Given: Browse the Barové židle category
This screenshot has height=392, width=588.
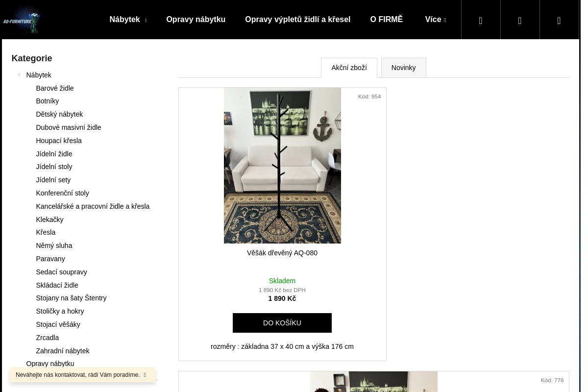Looking at the screenshot, I should click(x=55, y=88).
